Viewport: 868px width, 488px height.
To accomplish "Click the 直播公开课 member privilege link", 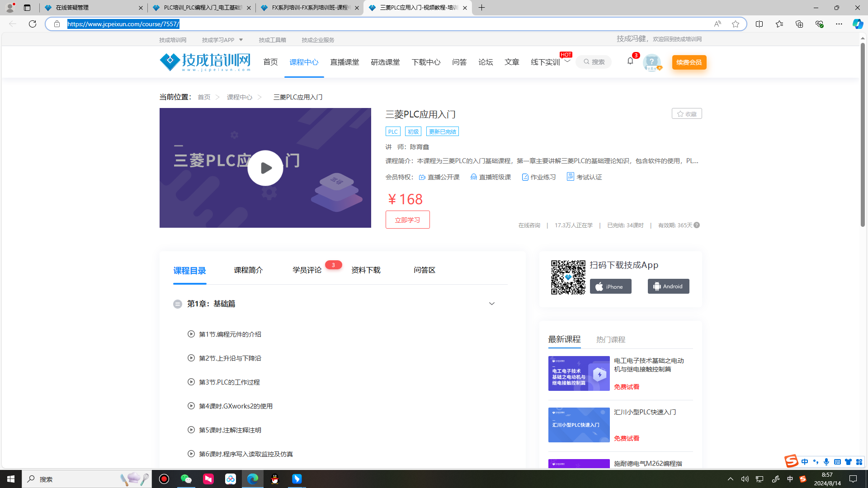I will tap(439, 177).
